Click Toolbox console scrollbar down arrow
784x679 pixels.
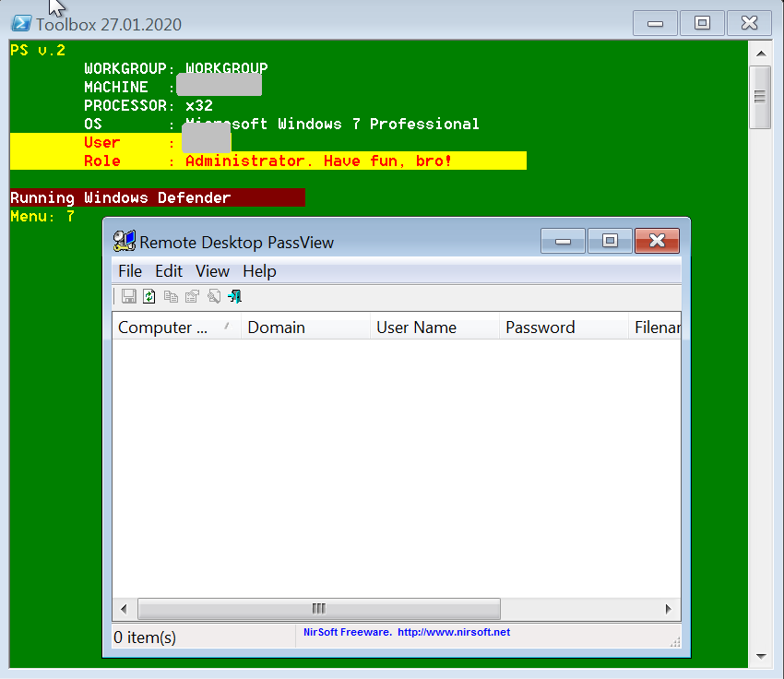click(761, 657)
